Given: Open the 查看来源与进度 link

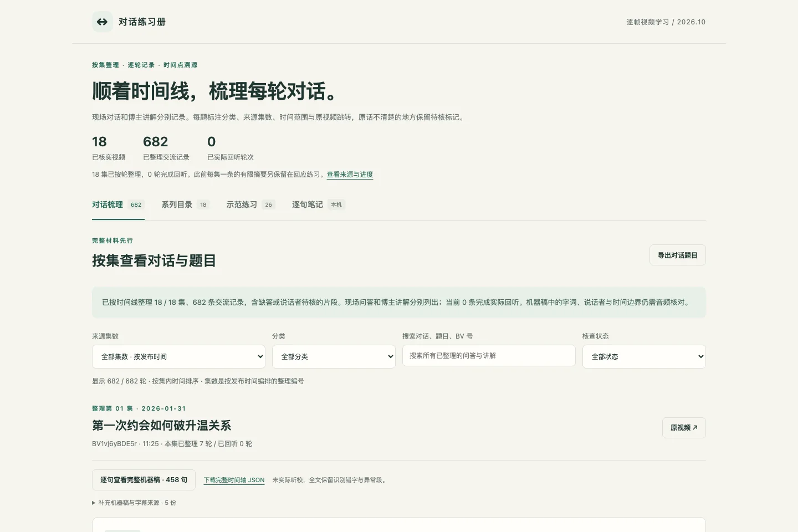Looking at the screenshot, I should coord(350,175).
